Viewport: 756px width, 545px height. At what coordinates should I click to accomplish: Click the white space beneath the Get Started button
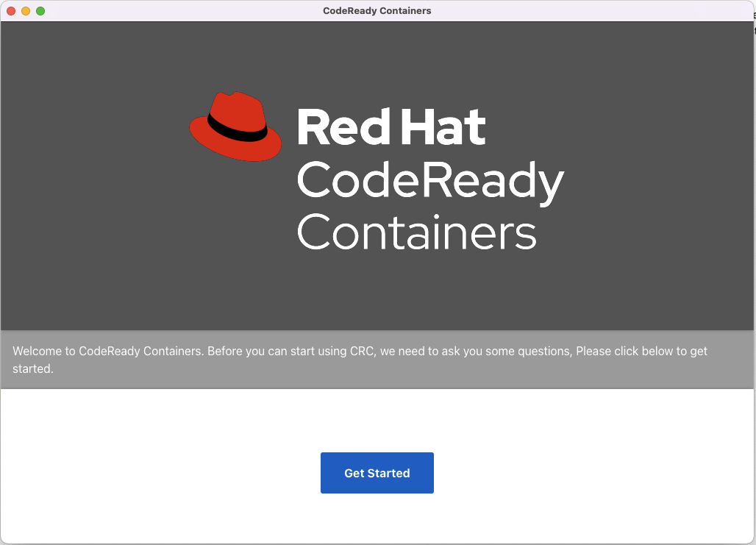pyautogui.click(x=377, y=519)
